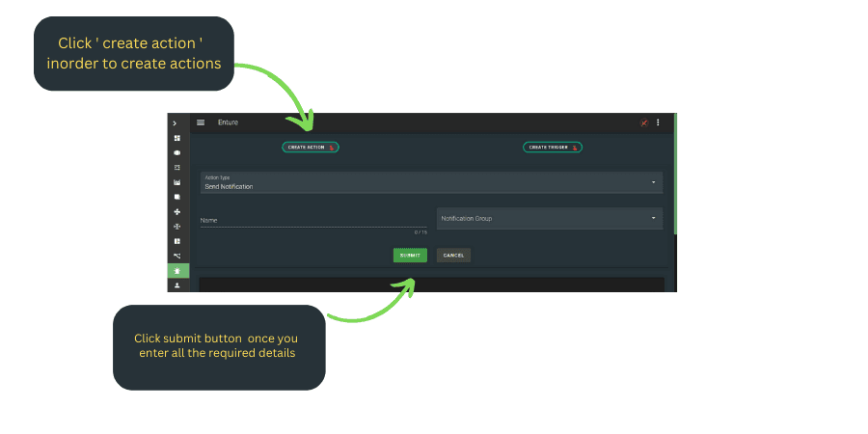Select the chart icon in the sidebar
The height and width of the screenshot is (434, 868).
(176, 182)
